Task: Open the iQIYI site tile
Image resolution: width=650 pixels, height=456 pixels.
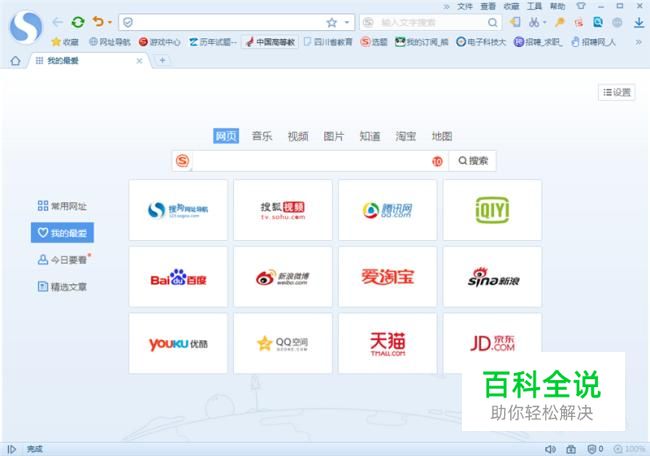Action: [x=492, y=210]
